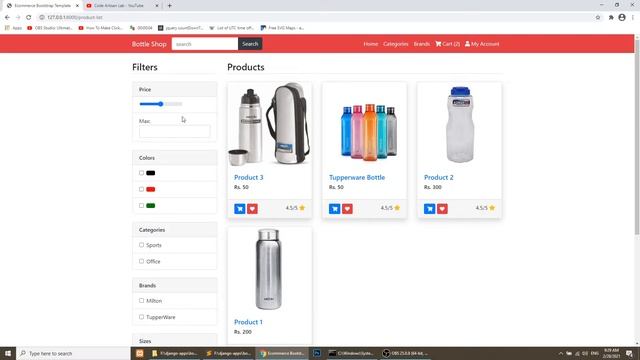Add Tupperware Bottle to cart icon

point(334,209)
